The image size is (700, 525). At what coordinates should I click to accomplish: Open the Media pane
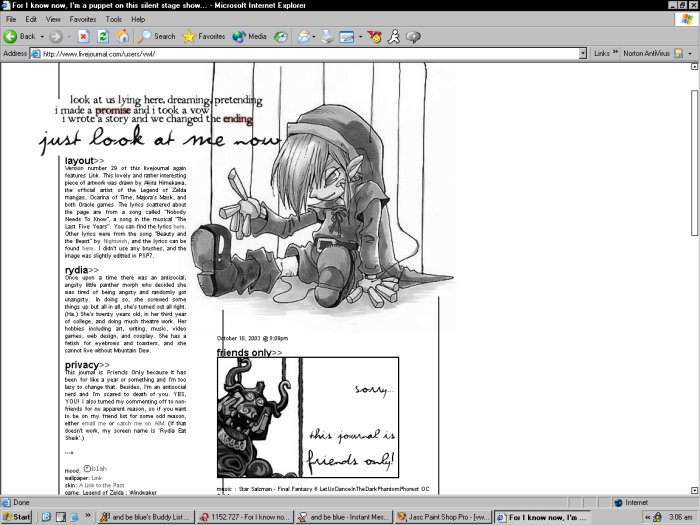tap(249, 37)
